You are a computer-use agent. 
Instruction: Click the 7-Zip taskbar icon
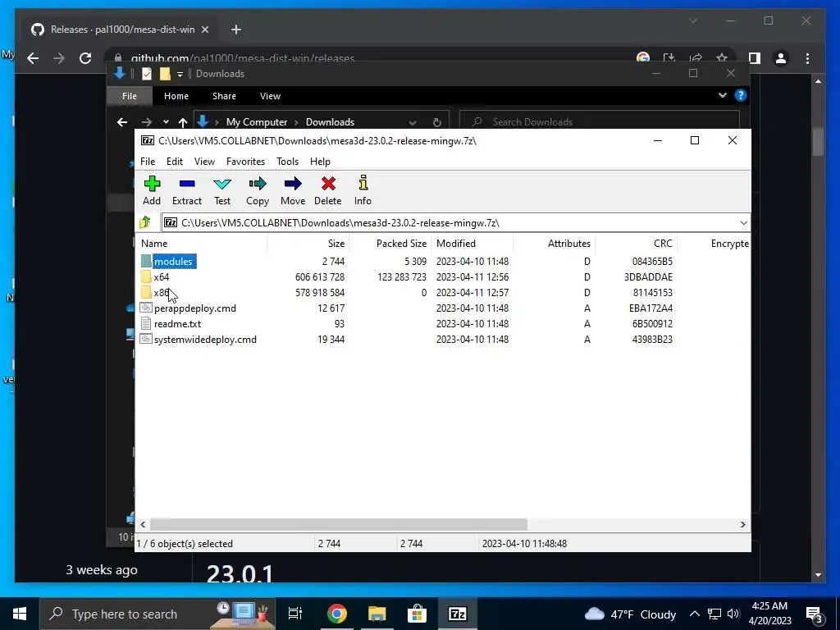[457, 614]
